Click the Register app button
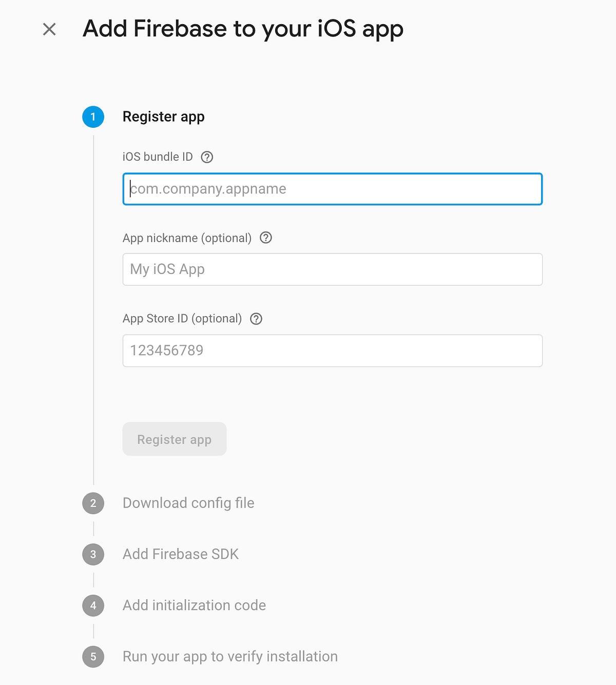The width and height of the screenshot is (616, 685). click(174, 439)
